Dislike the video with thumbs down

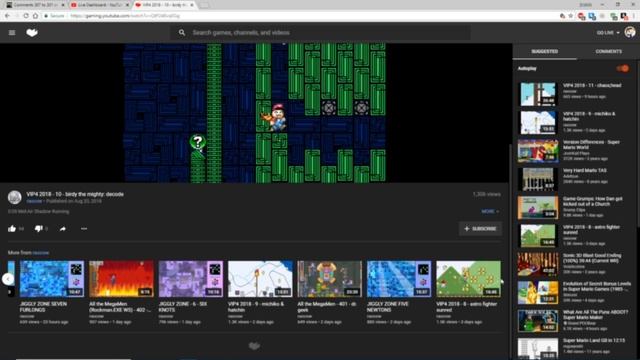point(38,229)
